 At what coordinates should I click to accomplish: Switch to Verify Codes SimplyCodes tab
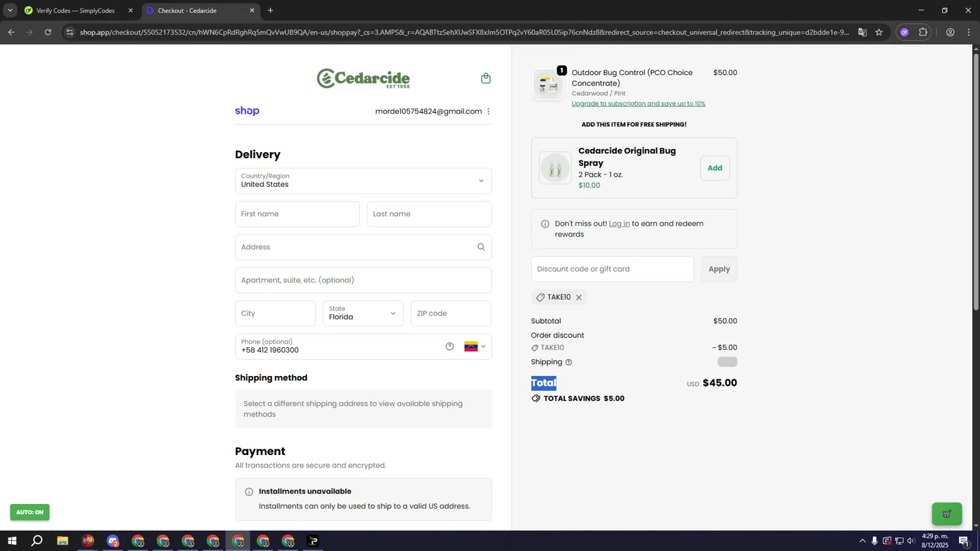tap(77, 10)
